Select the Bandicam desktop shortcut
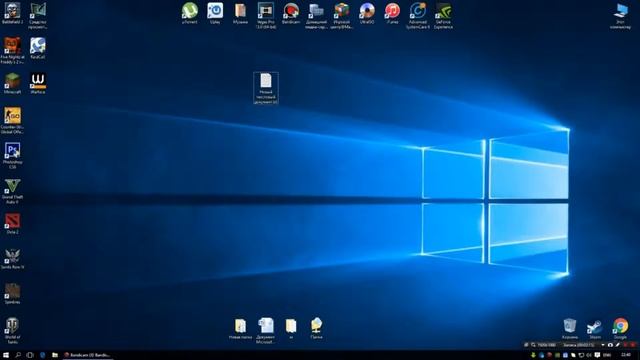The height and width of the screenshot is (360, 640). point(291,13)
